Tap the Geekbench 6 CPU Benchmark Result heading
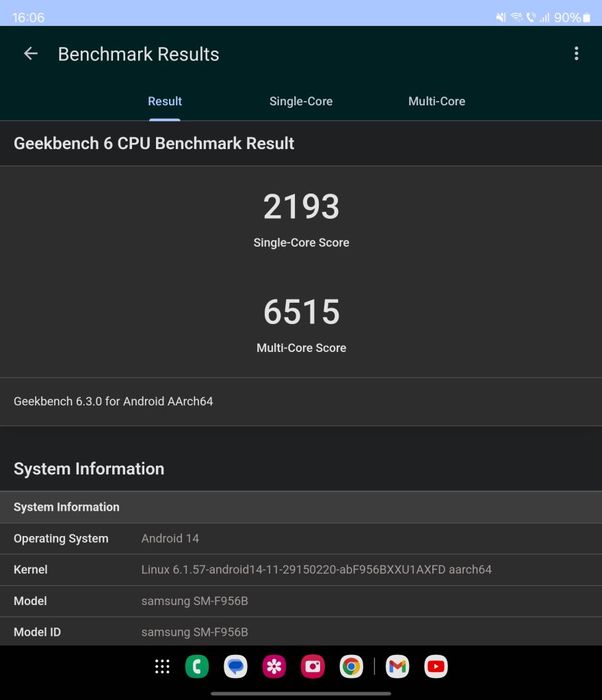 point(154,144)
